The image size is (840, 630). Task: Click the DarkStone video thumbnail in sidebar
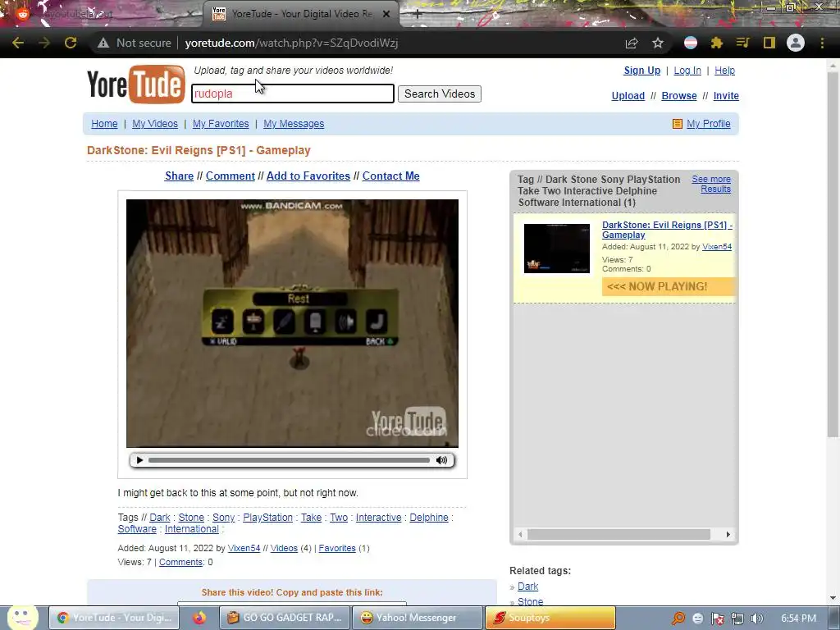(x=557, y=249)
